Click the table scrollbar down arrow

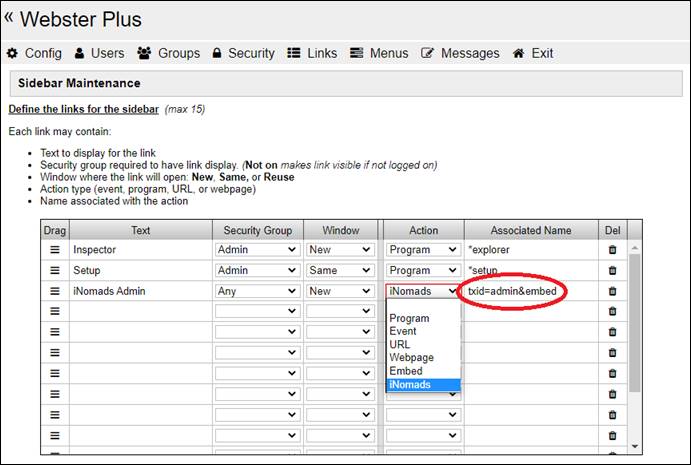pyautogui.click(x=635, y=446)
